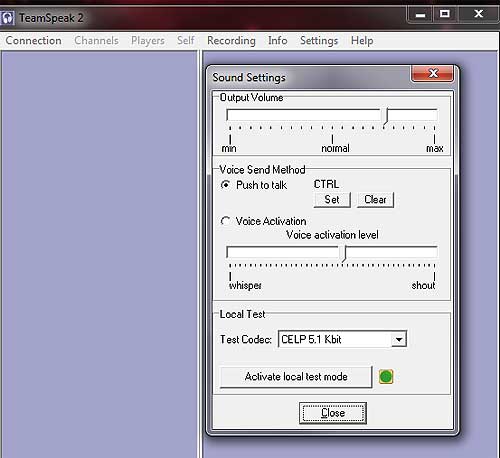The width and height of the screenshot is (500, 458).
Task: Click the green local test indicator light
Action: coord(386,377)
